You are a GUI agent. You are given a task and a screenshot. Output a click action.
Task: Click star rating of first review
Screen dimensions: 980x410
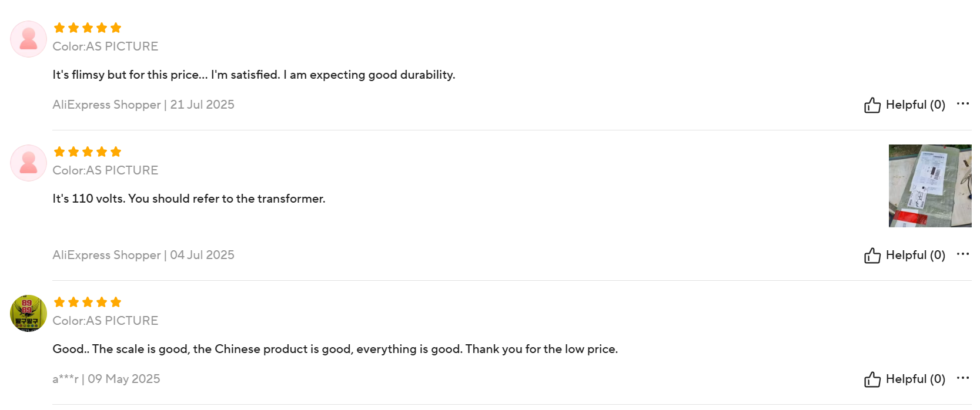tap(87, 28)
